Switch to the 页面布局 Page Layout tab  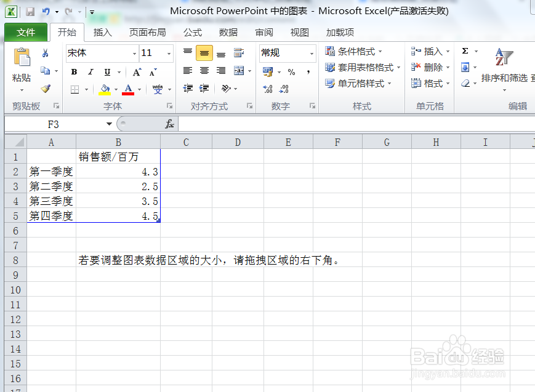point(147,33)
